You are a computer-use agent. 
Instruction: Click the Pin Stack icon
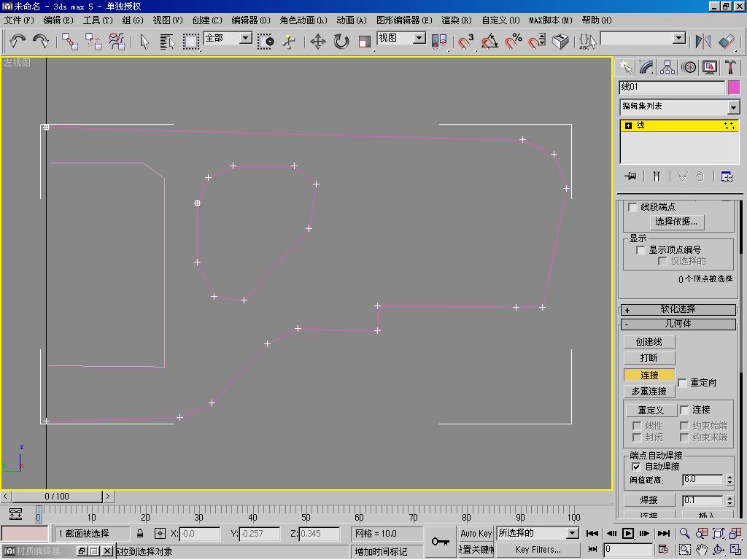pyautogui.click(x=630, y=176)
